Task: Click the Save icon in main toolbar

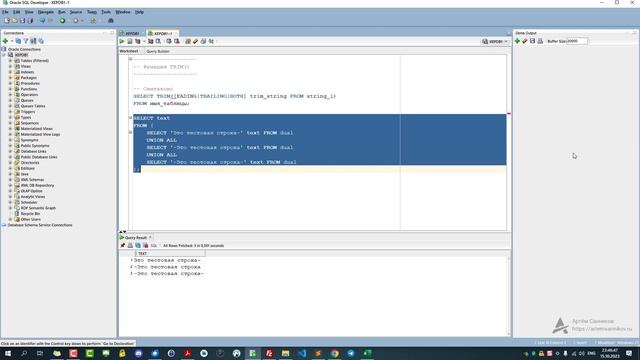Action: (x=22, y=20)
